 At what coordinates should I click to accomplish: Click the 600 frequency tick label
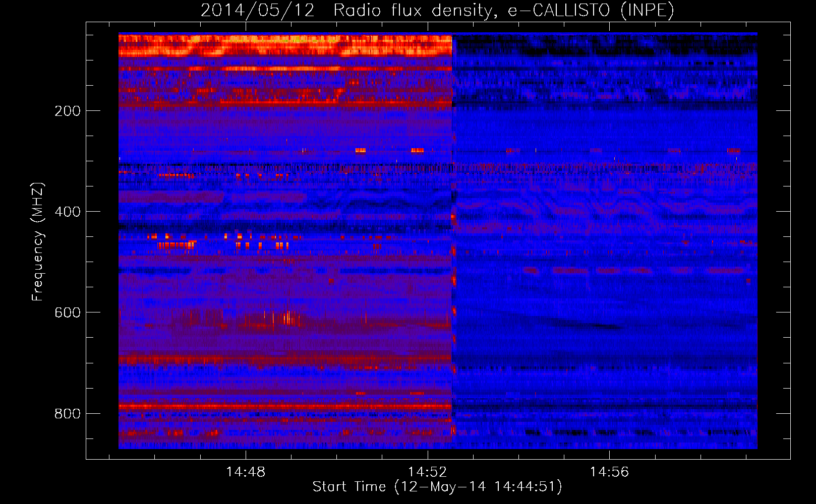68,312
